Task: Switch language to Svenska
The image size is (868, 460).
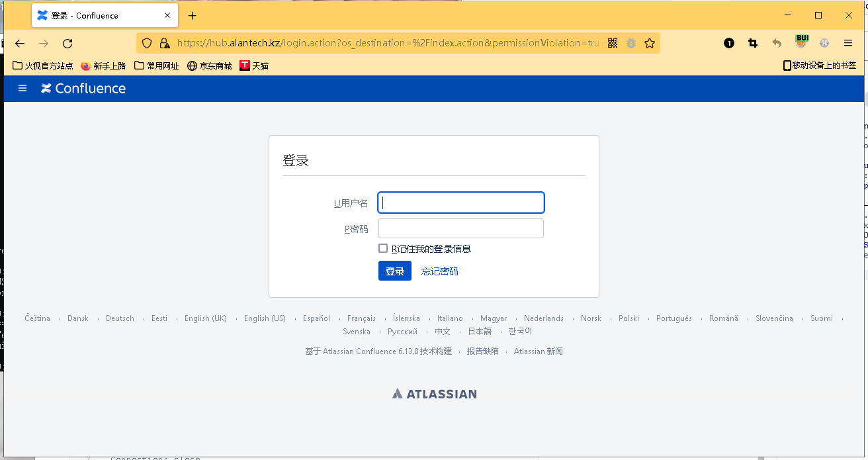Action: (x=357, y=332)
